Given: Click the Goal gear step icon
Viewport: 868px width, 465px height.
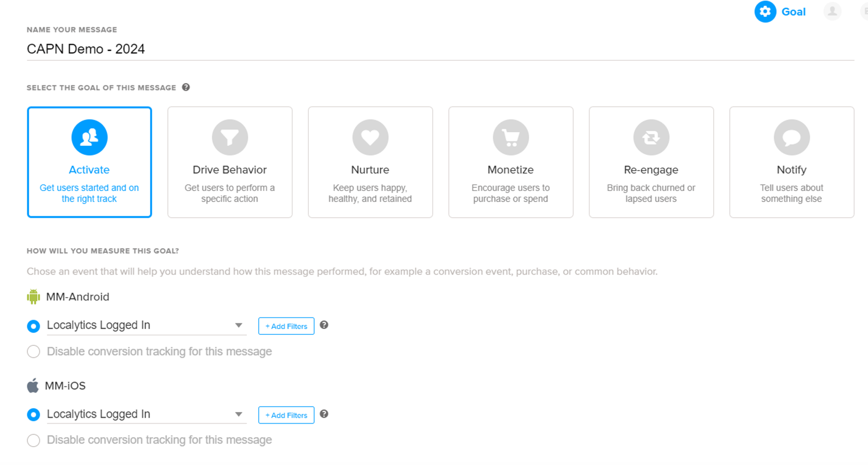Looking at the screenshot, I should (765, 12).
